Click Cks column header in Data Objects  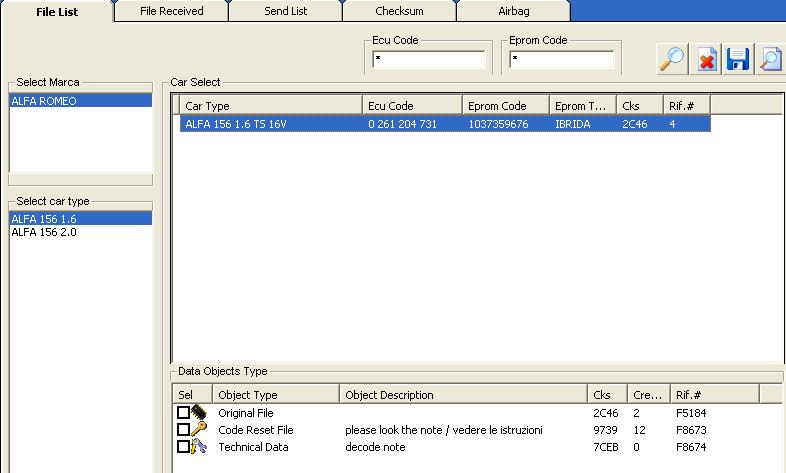(607, 394)
